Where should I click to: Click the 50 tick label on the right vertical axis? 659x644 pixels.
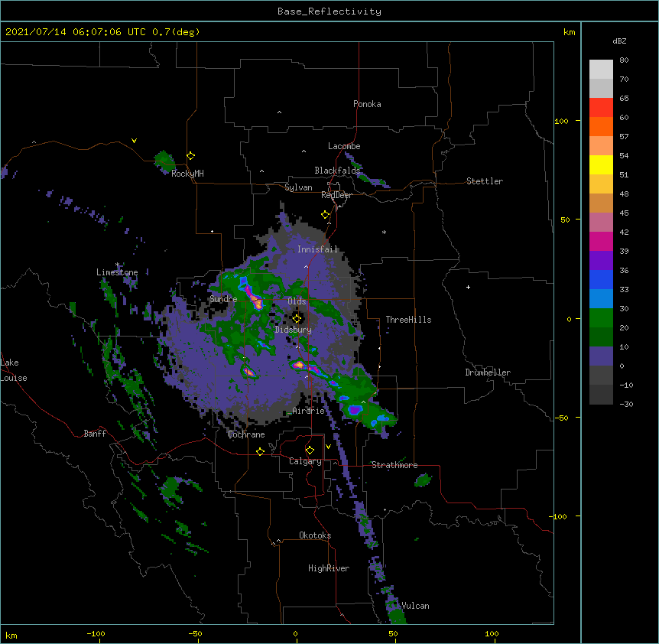(565, 220)
